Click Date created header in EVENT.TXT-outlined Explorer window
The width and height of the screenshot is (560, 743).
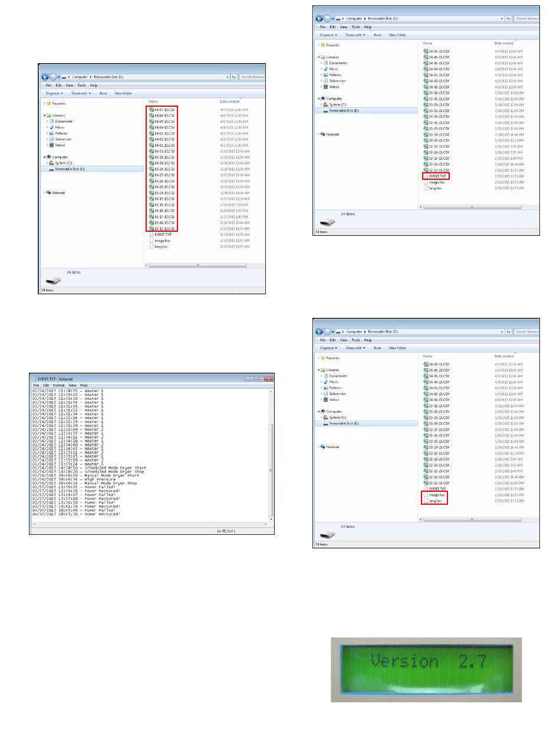503,43
